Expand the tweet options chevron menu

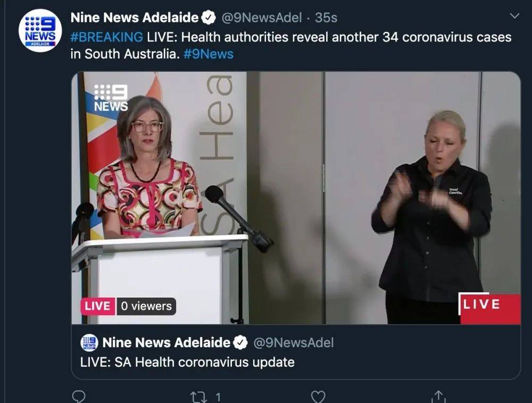click(x=514, y=15)
